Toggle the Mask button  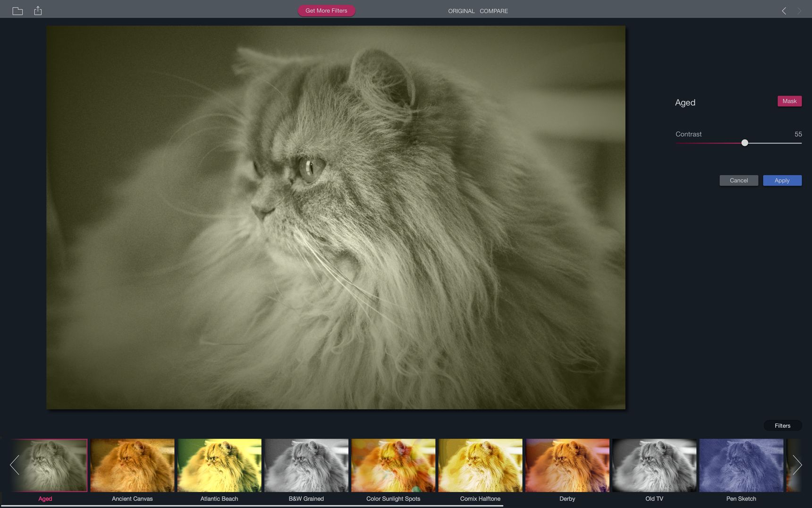click(789, 101)
